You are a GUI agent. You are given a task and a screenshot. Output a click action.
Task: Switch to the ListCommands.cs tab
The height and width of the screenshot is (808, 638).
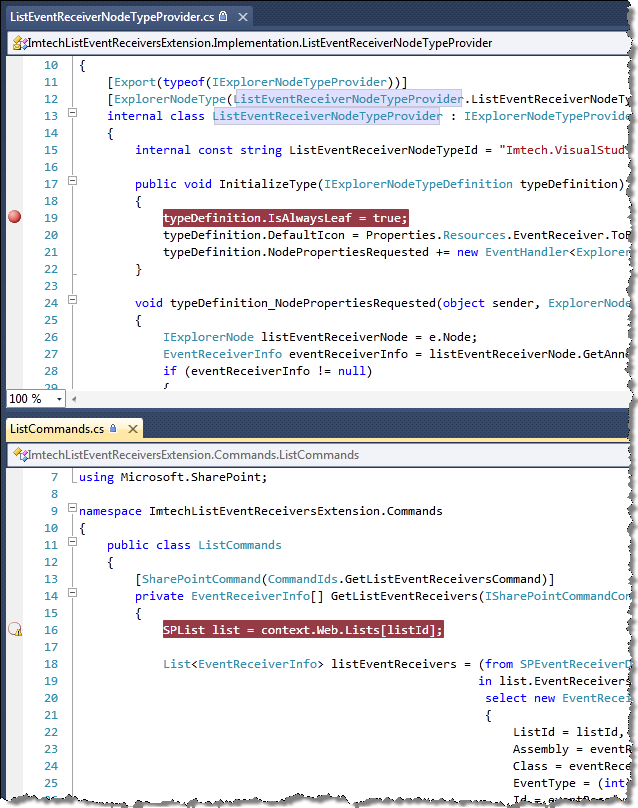[57, 429]
